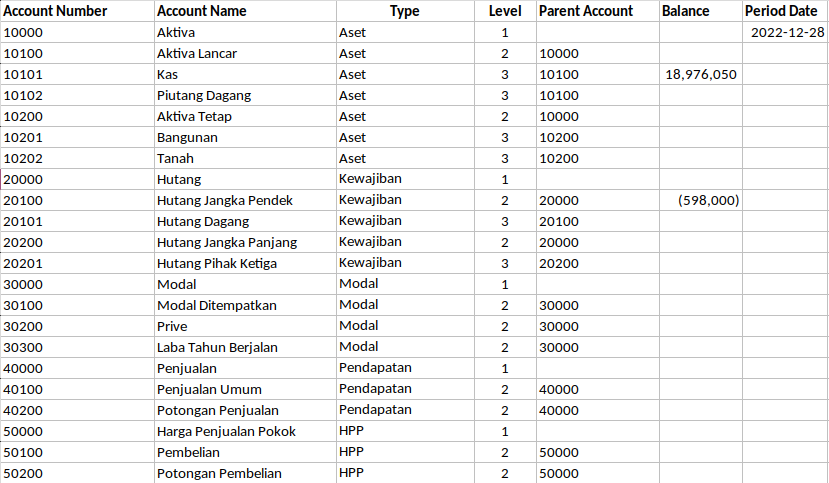Viewport: 829px width, 483px height.
Task: Select account number 10000
Action: [77, 32]
